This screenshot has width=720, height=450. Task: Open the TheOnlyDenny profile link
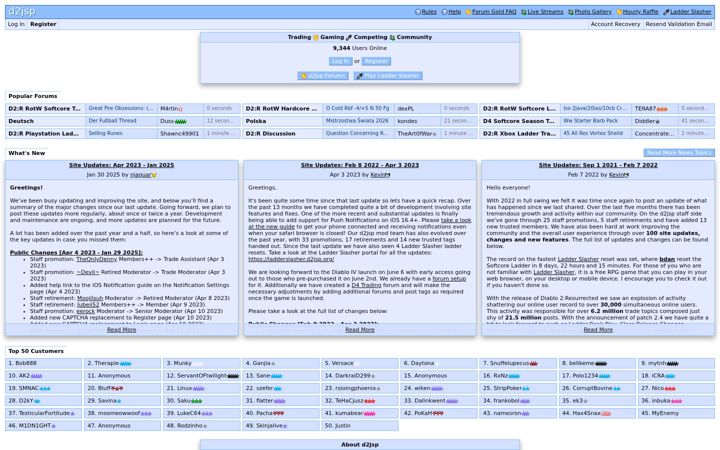click(x=96, y=259)
